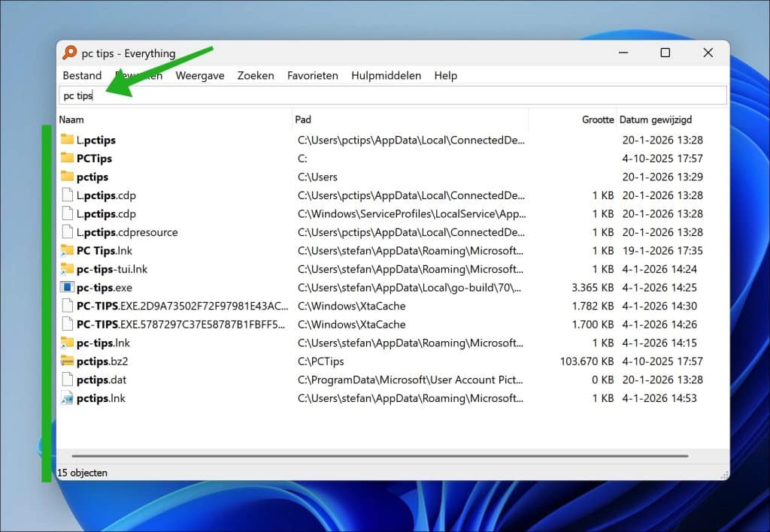This screenshot has height=532, width=770.
Task: Click the pctips.dat file icon
Action: click(x=67, y=379)
